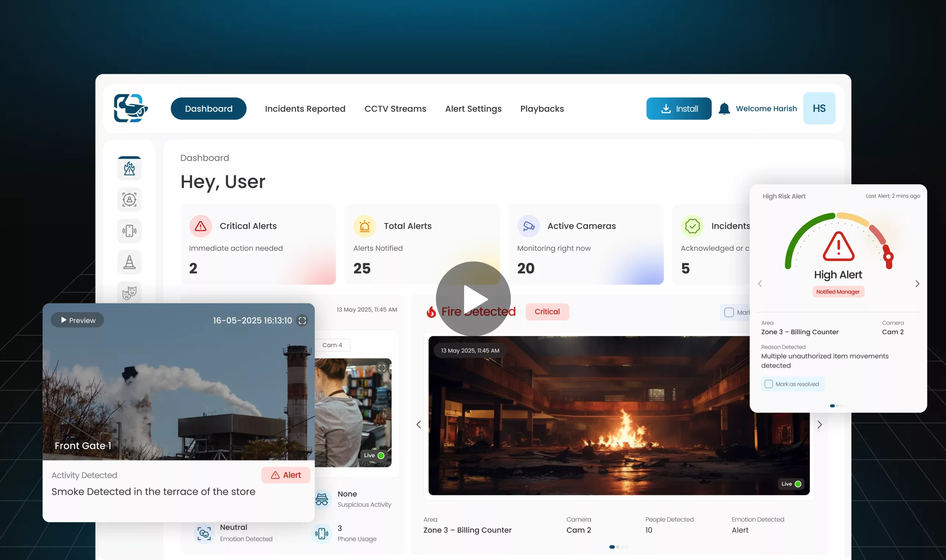Click the notification bell icon
946x560 pixels.
click(x=724, y=109)
